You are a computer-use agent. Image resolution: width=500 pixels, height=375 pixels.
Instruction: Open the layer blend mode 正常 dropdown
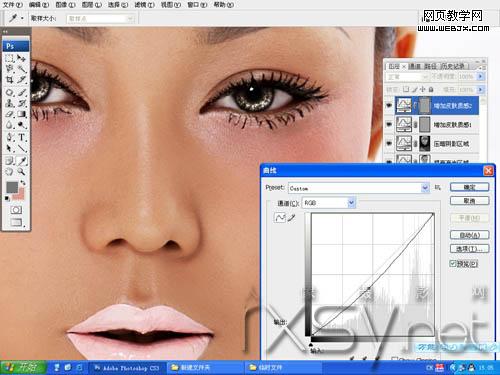click(x=407, y=77)
